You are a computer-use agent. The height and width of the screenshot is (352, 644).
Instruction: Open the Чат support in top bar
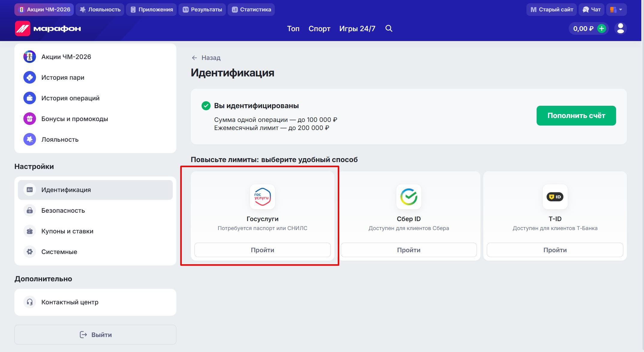click(592, 10)
